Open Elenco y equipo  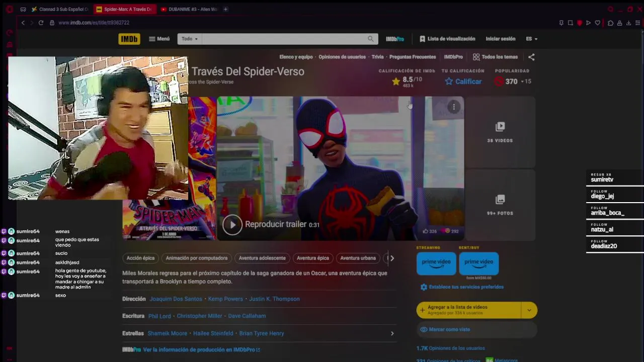click(x=296, y=57)
